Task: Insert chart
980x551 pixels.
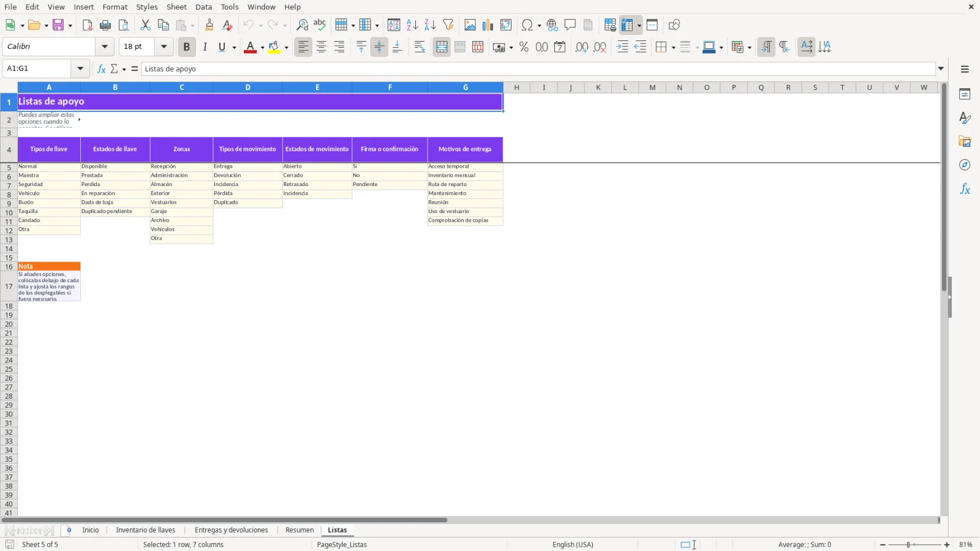Action: click(488, 25)
